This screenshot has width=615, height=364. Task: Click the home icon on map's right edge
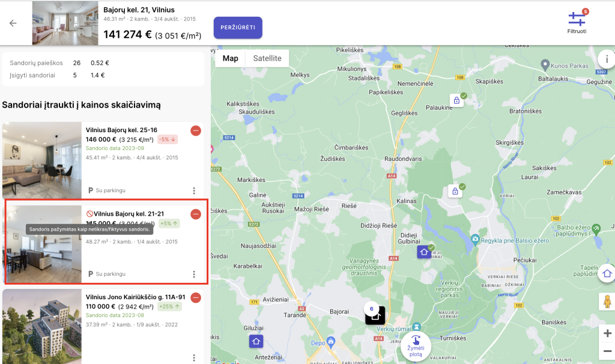(x=607, y=273)
